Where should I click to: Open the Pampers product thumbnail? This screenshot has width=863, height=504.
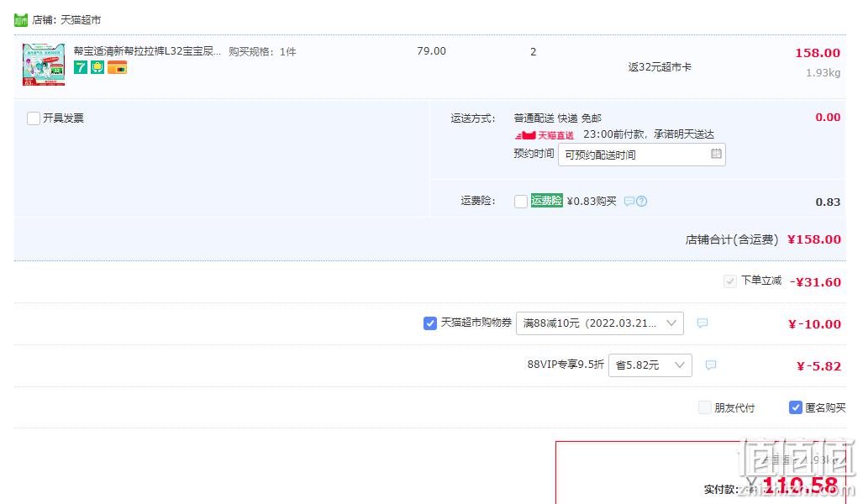click(x=44, y=65)
